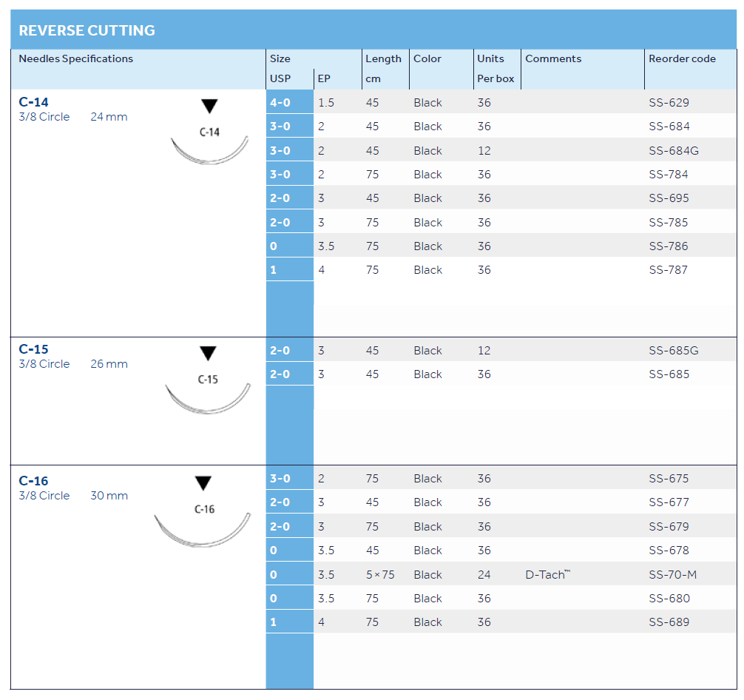Select the C-15 curved needle drawing
Image resolution: width=744 pixels, height=700 pixels.
point(208,400)
